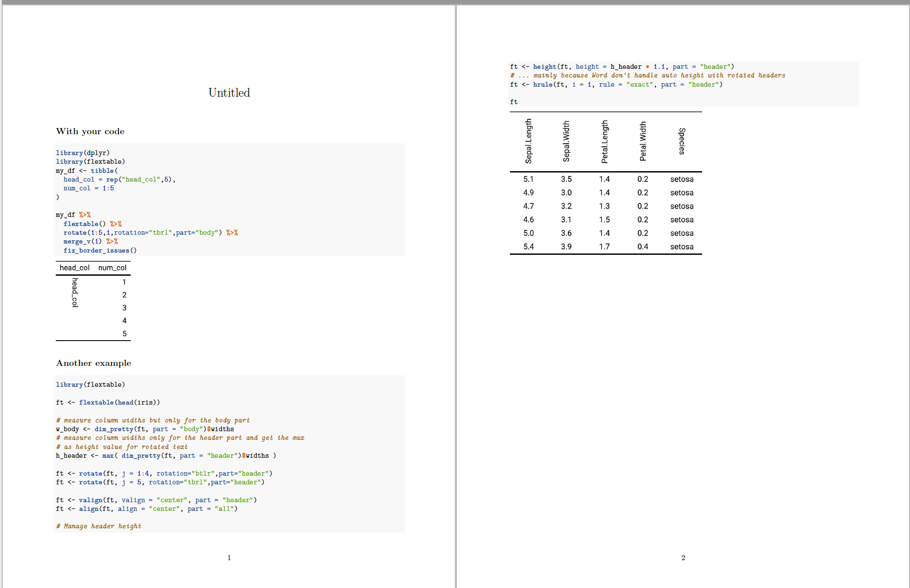This screenshot has width=910, height=588.
Task: Click the flextable(head(iris)) assignment line
Action: point(108,402)
